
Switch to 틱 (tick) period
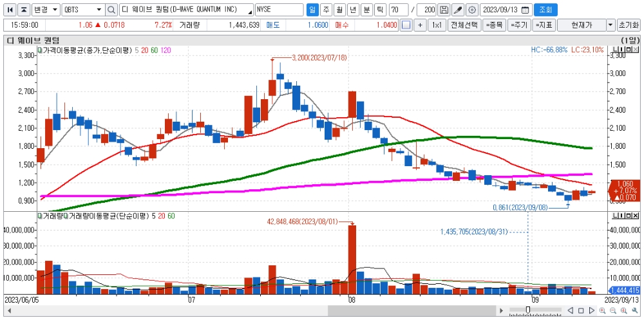(381, 10)
